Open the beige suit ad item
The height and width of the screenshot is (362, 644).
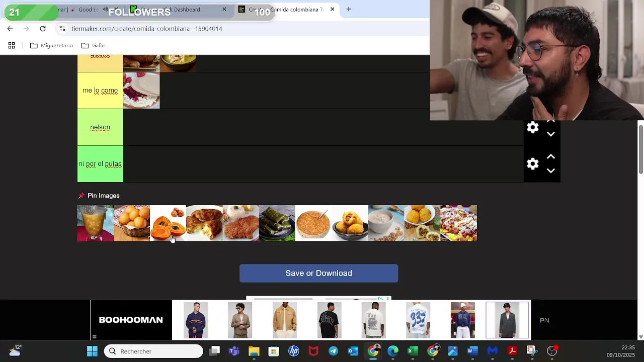coord(240,320)
